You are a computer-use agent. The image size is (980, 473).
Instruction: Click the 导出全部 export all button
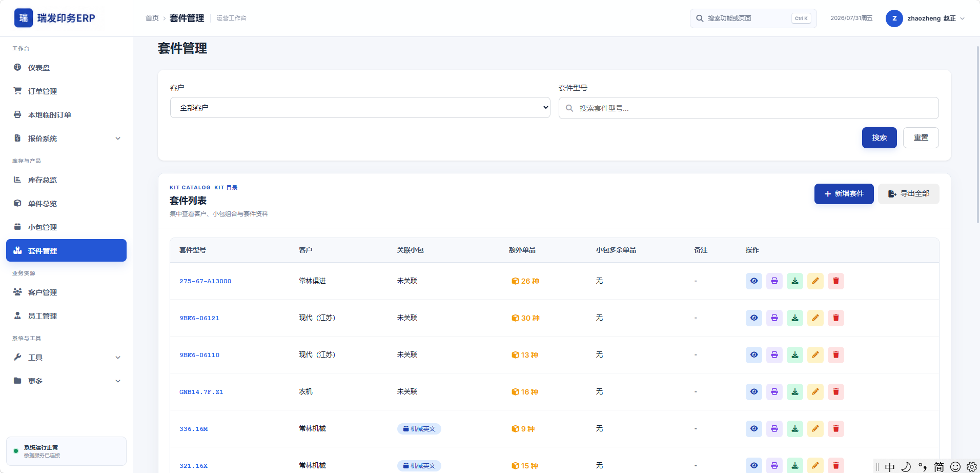tap(909, 194)
